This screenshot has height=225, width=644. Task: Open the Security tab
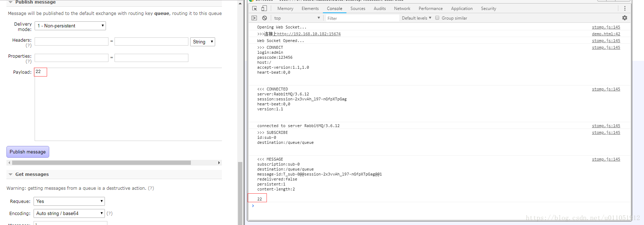pos(488,9)
